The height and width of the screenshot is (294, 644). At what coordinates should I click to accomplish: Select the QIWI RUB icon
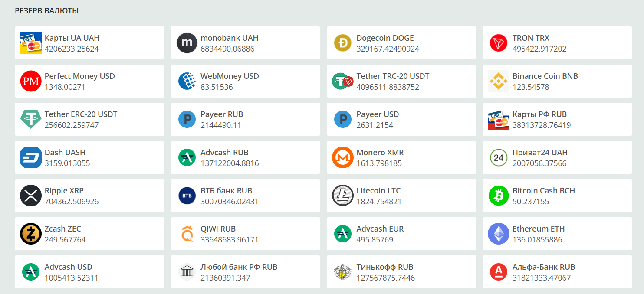pyautogui.click(x=187, y=234)
